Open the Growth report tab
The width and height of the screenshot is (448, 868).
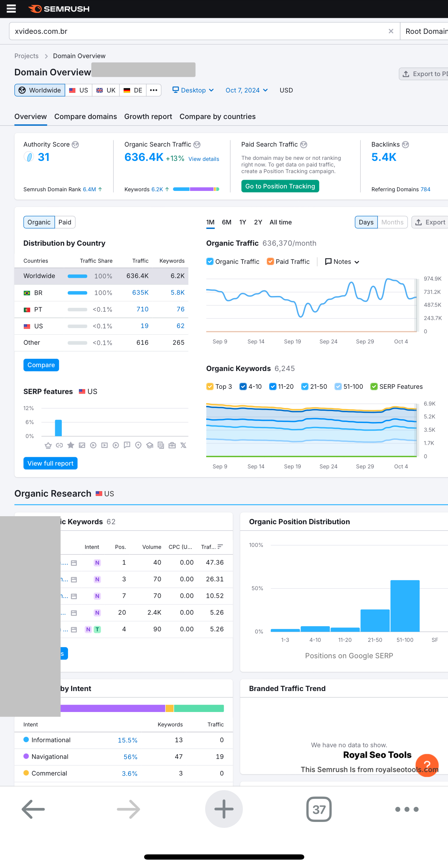pyautogui.click(x=148, y=117)
